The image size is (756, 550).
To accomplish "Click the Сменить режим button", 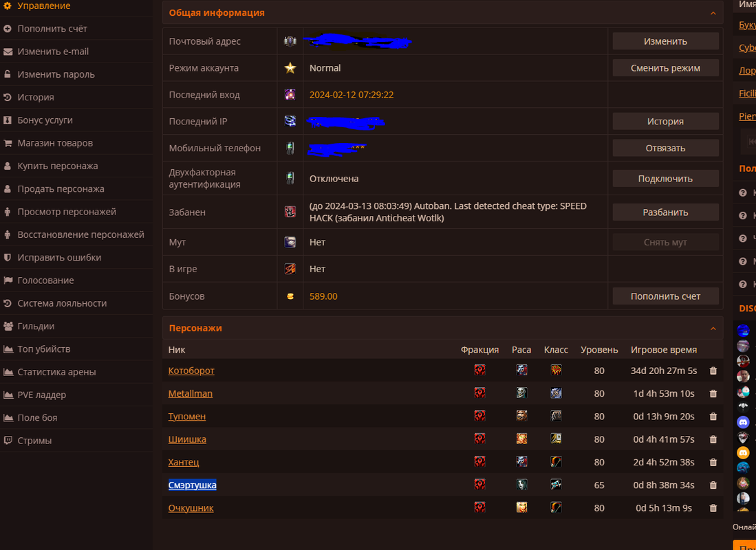I will (x=665, y=68).
